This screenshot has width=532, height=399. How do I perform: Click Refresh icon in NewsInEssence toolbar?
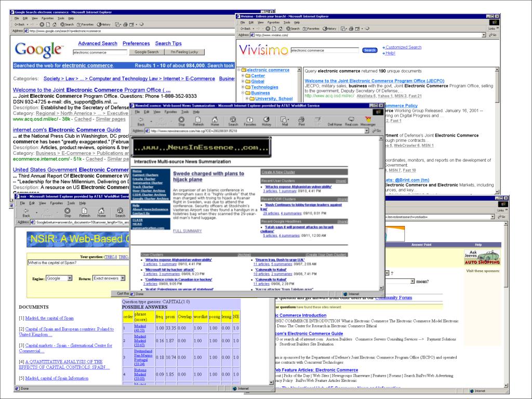click(x=198, y=120)
